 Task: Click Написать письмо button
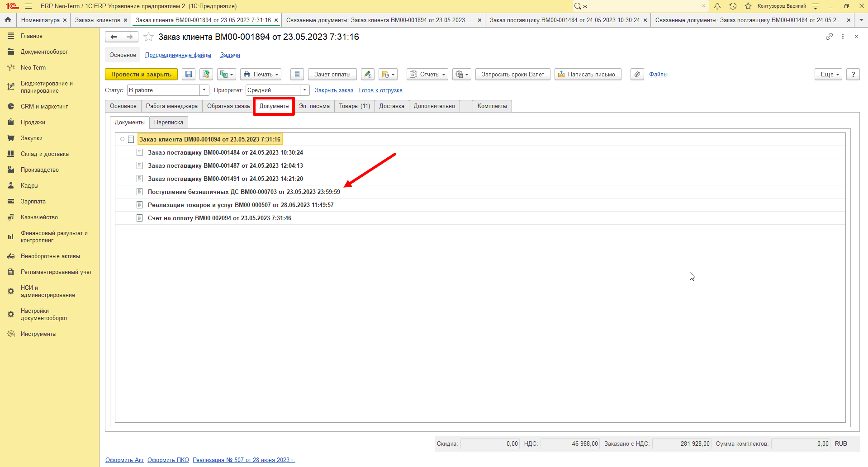coord(588,75)
